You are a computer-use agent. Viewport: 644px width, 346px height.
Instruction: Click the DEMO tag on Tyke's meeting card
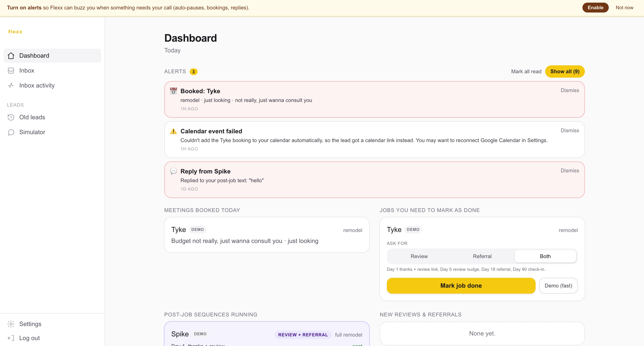click(x=198, y=229)
